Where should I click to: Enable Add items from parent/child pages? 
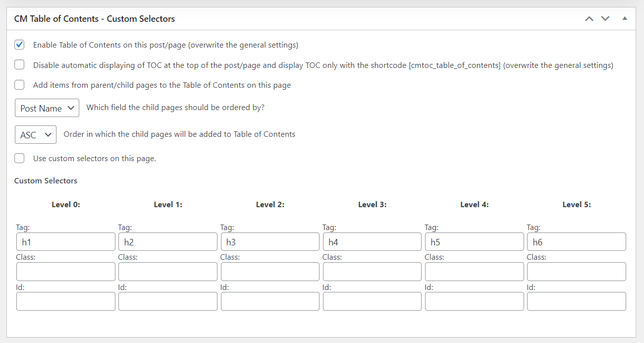tap(19, 85)
